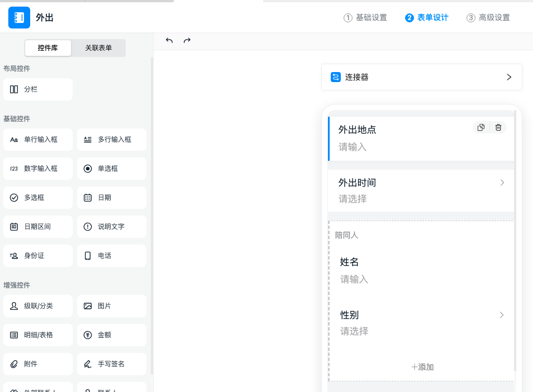The height and width of the screenshot is (392, 533).
Task: Select the 外出时间 field label
Action: tap(357, 183)
